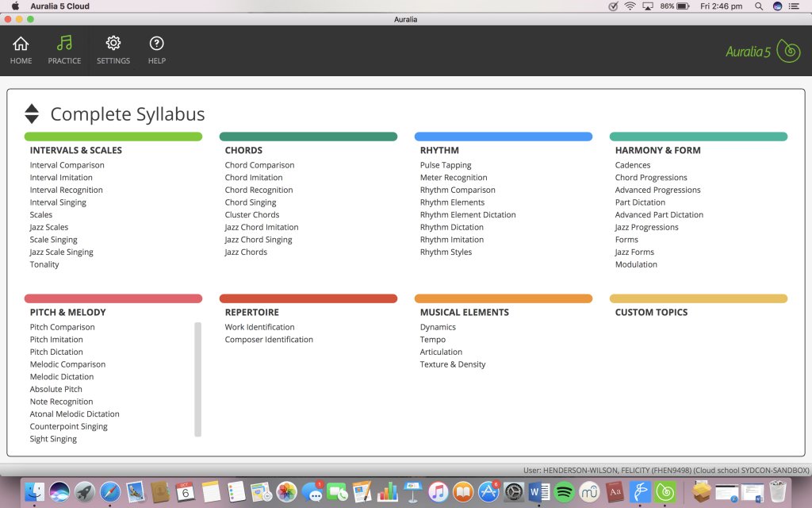Open Spotlight search in menu bar

759,6
